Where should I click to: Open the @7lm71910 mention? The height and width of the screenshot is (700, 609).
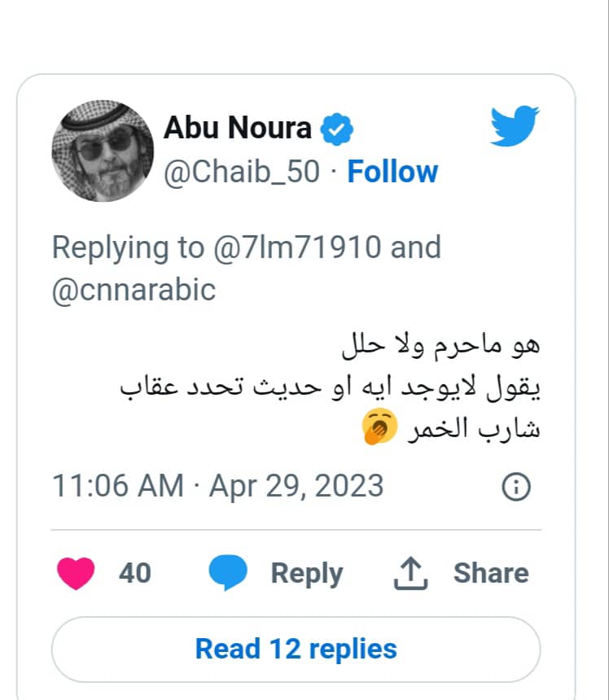click(x=297, y=247)
